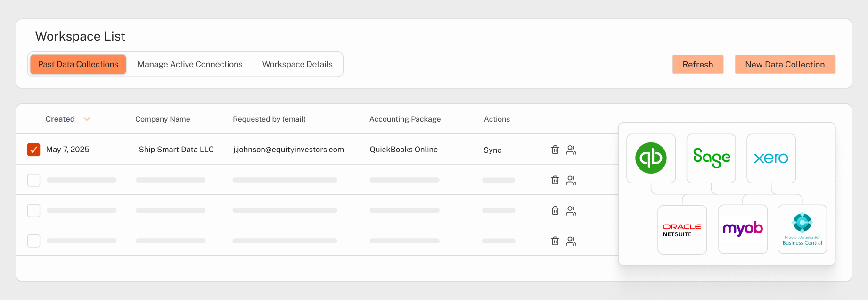Click the Workspace List heading
Screen dimensions: 868x300
80,36
